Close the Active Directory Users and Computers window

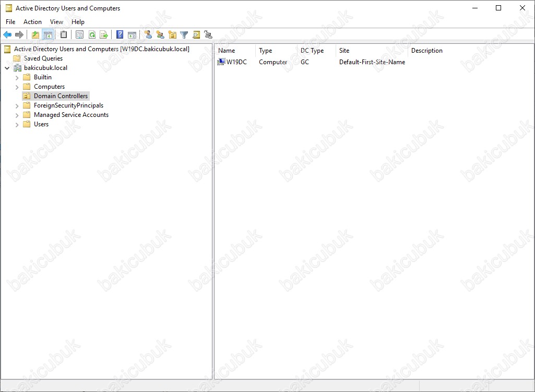522,8
